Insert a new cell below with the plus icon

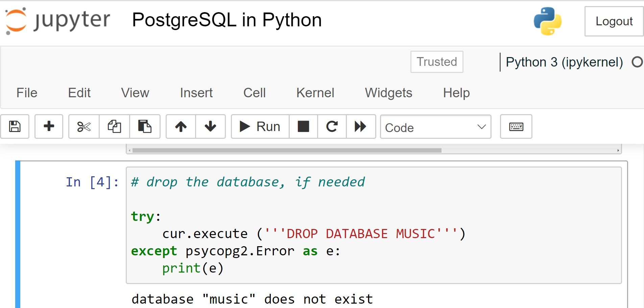[49, 127]
